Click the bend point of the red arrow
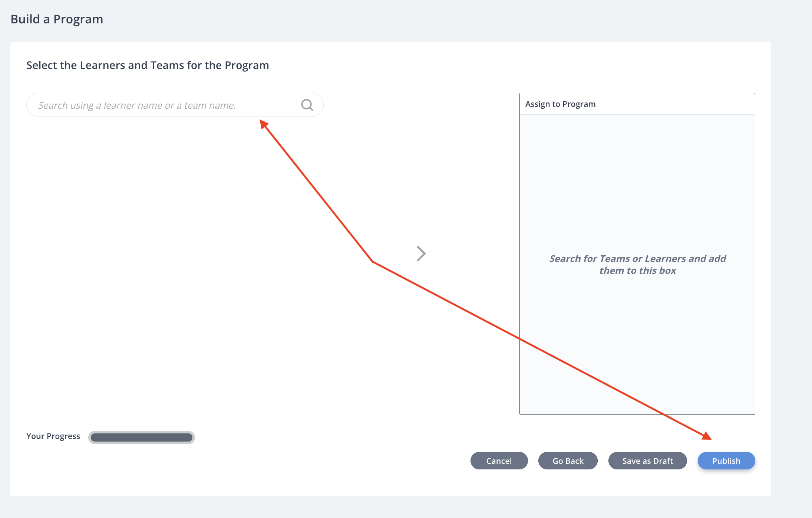Image resolution: width=812 pixels, height=518 pixels. pyautogui.click(x=372, y=262)
